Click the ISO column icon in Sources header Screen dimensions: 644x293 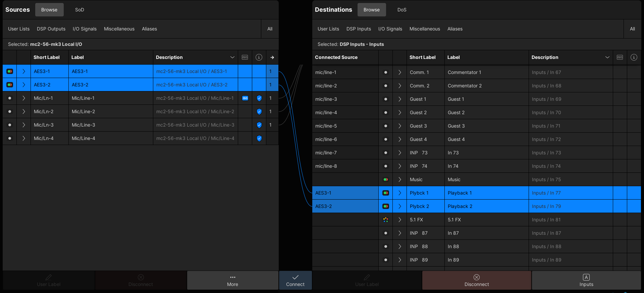[x=245, y=57]
